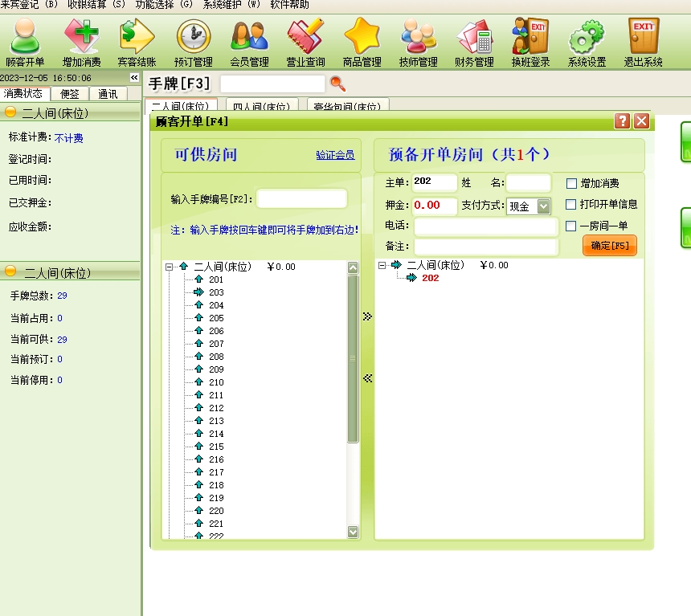Check the 一房间一单 option
691x616 pixels.
tap(571, 226)
